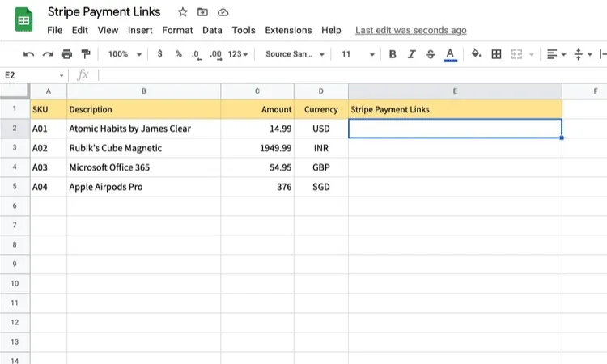
Task: Select row 5 header
Action: [15, 186]
